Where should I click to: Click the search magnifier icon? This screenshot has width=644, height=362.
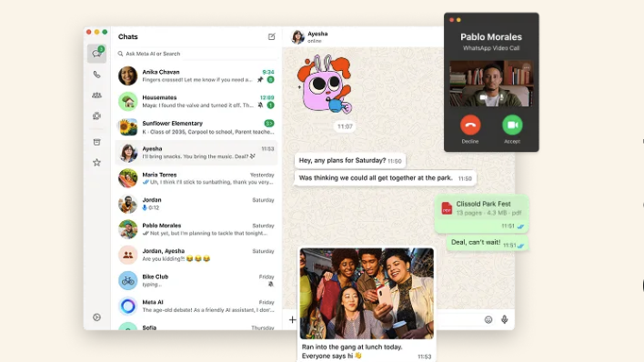120,54
